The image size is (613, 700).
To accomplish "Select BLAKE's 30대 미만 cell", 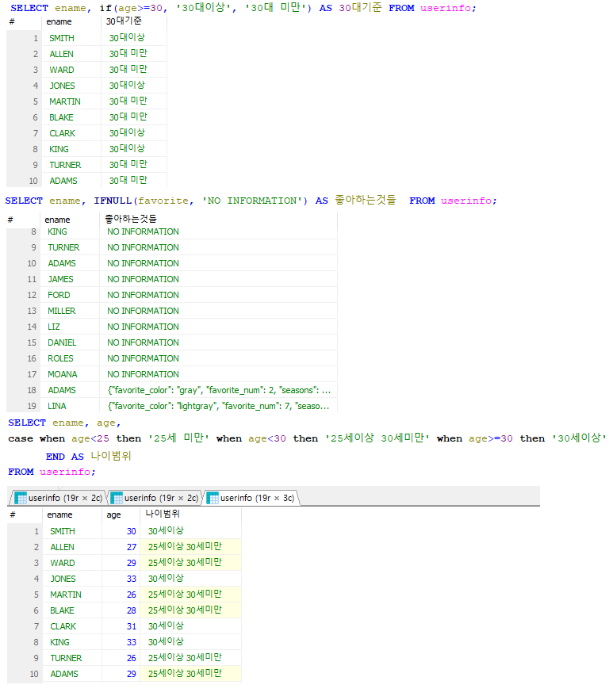I will point(133,117).
